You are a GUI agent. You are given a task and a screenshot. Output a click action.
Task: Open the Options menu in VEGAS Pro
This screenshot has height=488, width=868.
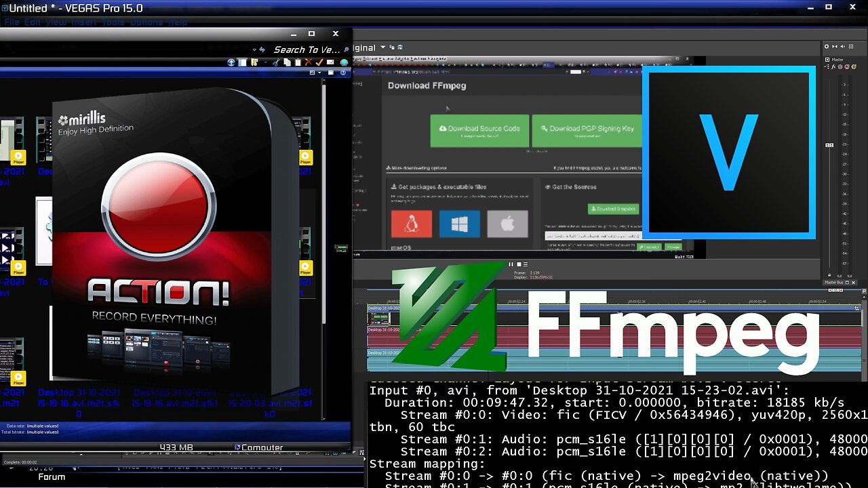point(146,22)
